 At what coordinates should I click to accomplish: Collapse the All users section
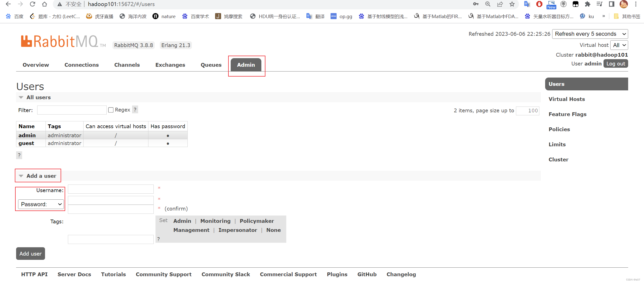point(21,97)
